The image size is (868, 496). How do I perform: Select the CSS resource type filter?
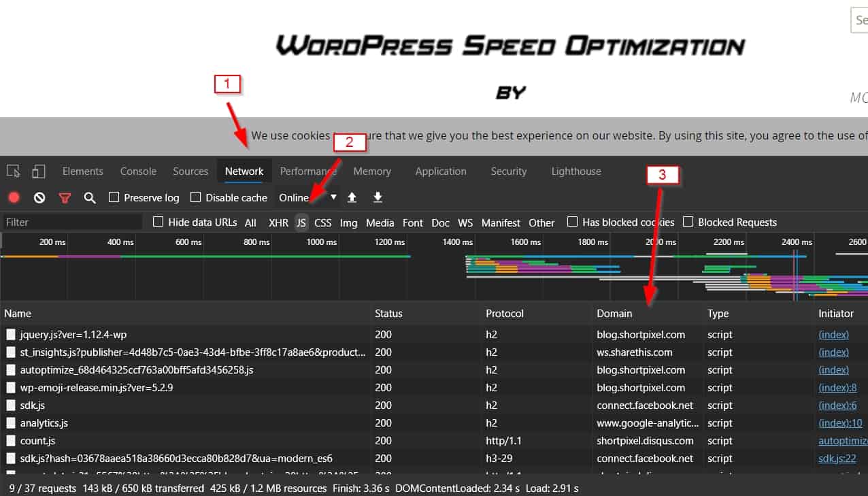[x=322, y=222]
